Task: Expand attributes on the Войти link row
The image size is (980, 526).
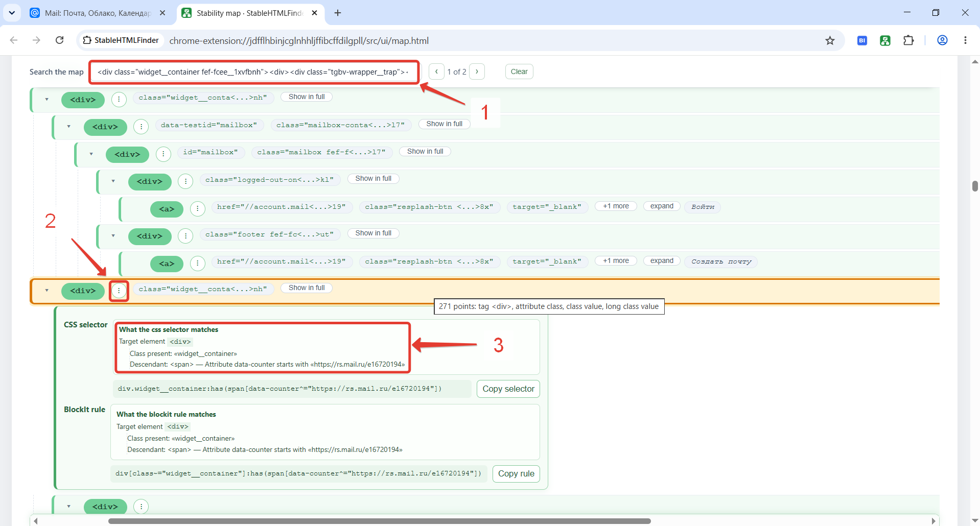Action: pos(662,206)
